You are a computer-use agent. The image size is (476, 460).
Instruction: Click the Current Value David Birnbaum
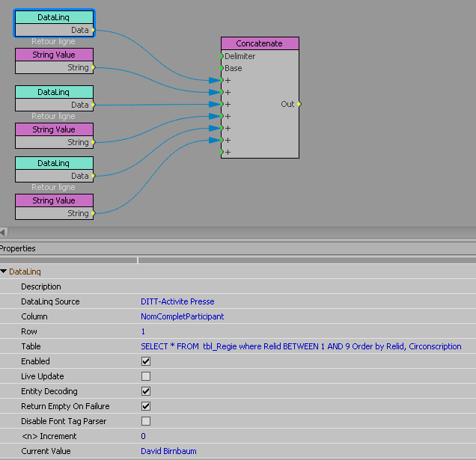click(168, 451)
